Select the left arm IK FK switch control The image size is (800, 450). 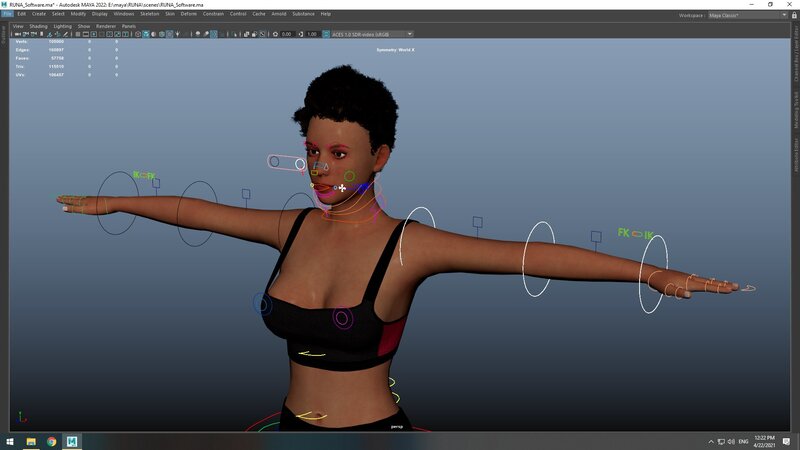tap(144, 175)
